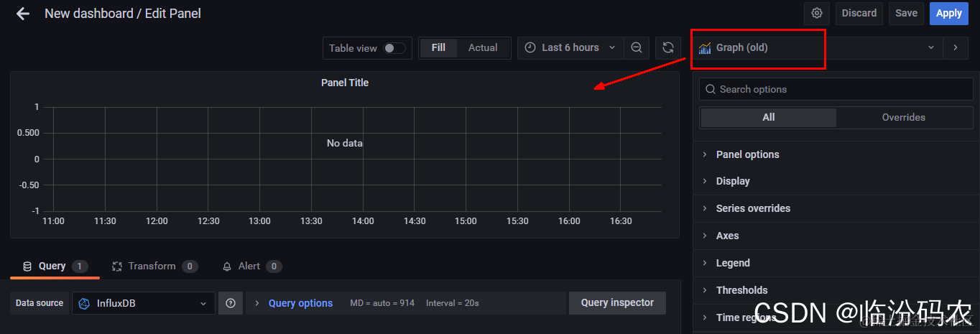Click the 16:30 x-axis label
Screen dimensions: 980x334
pos(621,221)
